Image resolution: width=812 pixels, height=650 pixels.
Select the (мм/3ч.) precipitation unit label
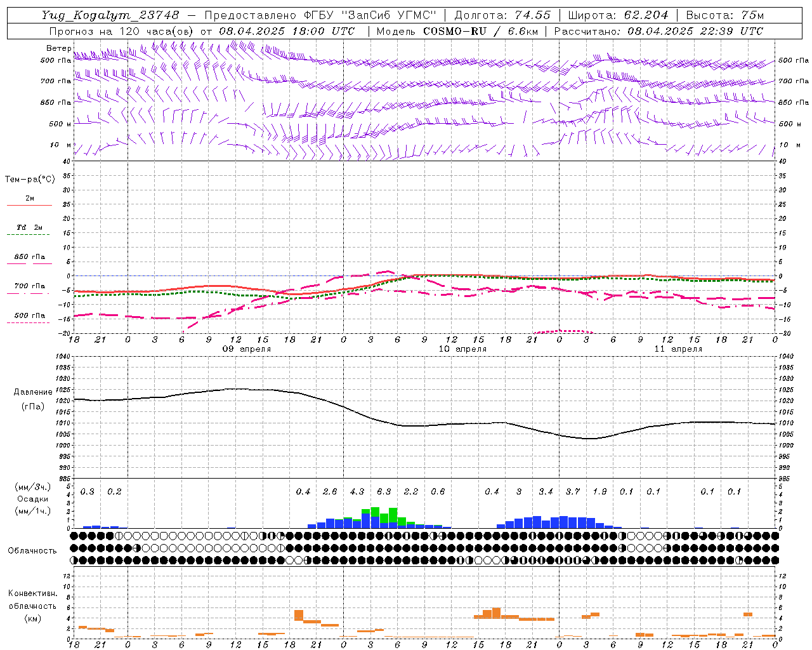click(x=33, y=487)
